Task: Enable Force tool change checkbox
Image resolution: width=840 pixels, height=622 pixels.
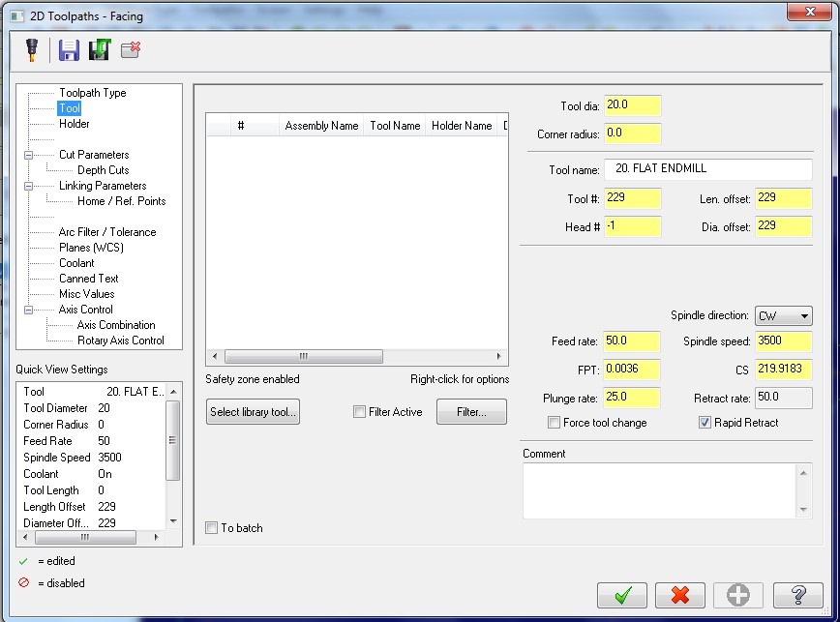Action: point(554,423)
